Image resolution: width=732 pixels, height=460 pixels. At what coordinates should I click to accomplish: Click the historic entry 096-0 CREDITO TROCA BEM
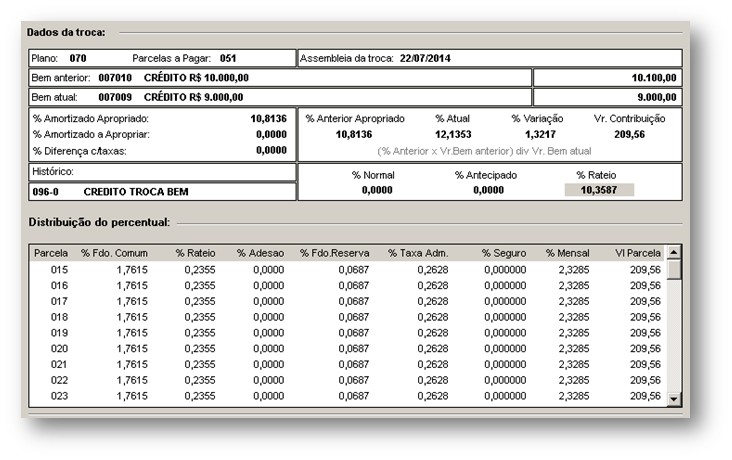[162, 191]
